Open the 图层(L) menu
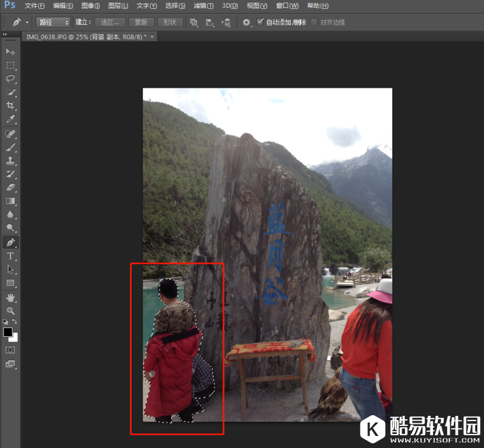Screen dimensions: 484x448 click(x=118, y=5)
